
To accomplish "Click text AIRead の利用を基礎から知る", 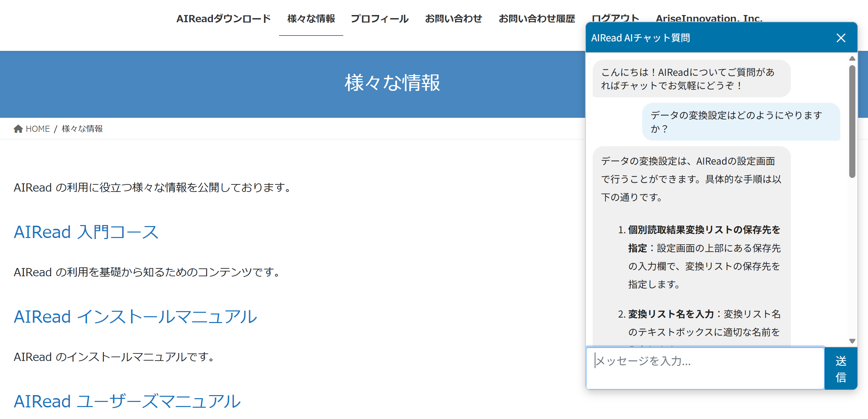I will [147, 272].
